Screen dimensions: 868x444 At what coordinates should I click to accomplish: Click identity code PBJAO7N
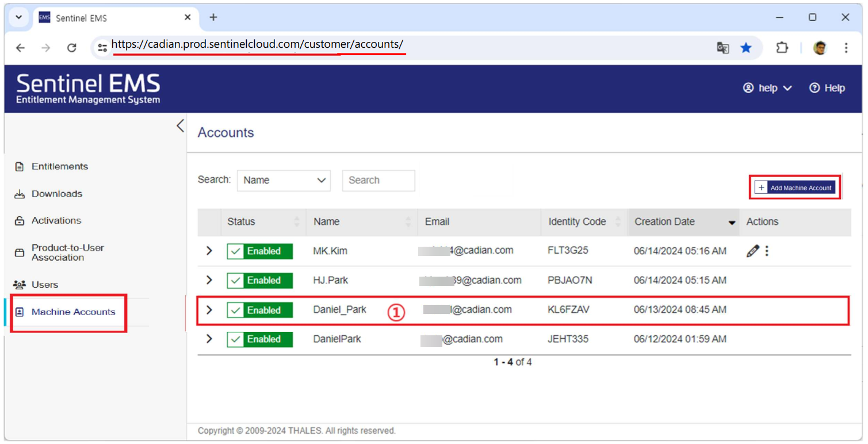coord(570,280)
